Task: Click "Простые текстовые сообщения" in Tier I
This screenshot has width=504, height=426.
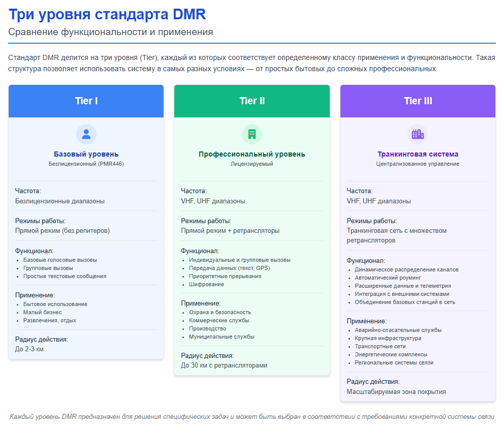Action: pyautogui.click(x=65, y=277)
